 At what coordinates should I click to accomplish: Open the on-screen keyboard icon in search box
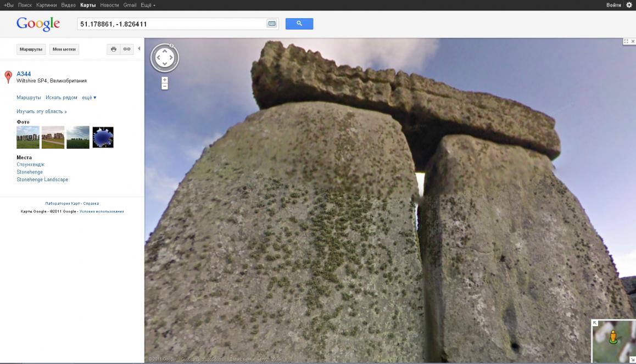(271, 24)
